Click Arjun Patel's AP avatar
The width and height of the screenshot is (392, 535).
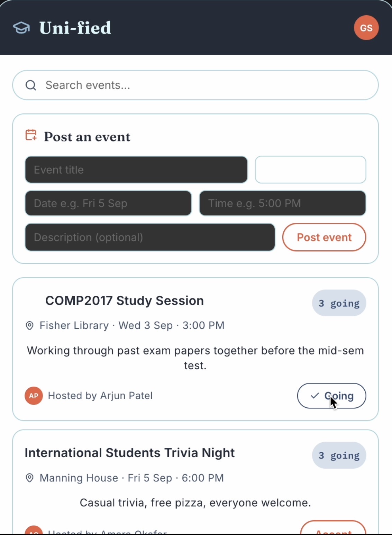click(34, 396)
